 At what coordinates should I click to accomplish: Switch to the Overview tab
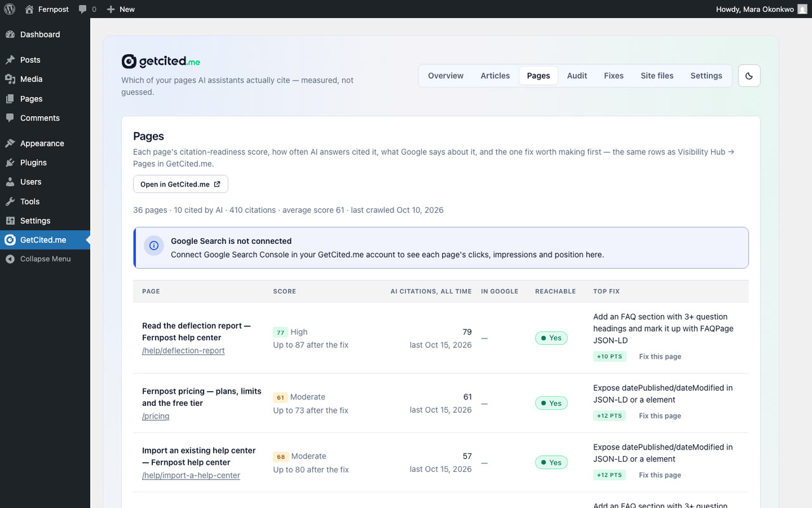pyautogui.click(x=446, y=76)
